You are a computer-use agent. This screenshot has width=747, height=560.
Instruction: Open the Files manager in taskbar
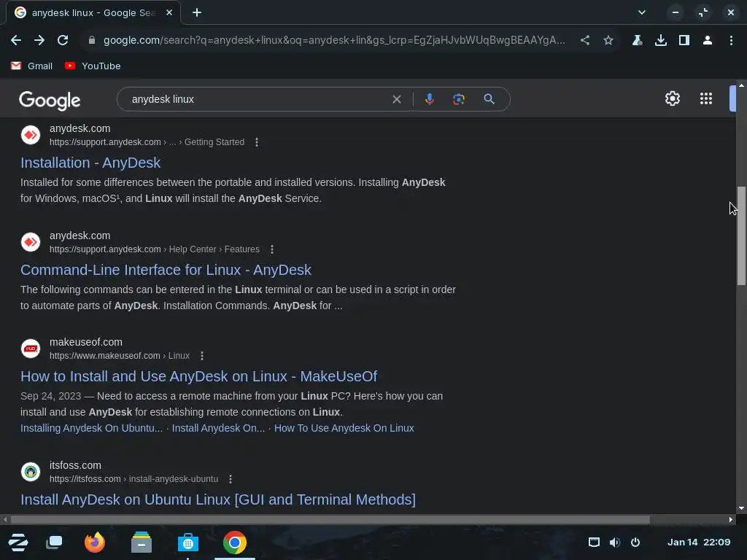tap(142, 542)
